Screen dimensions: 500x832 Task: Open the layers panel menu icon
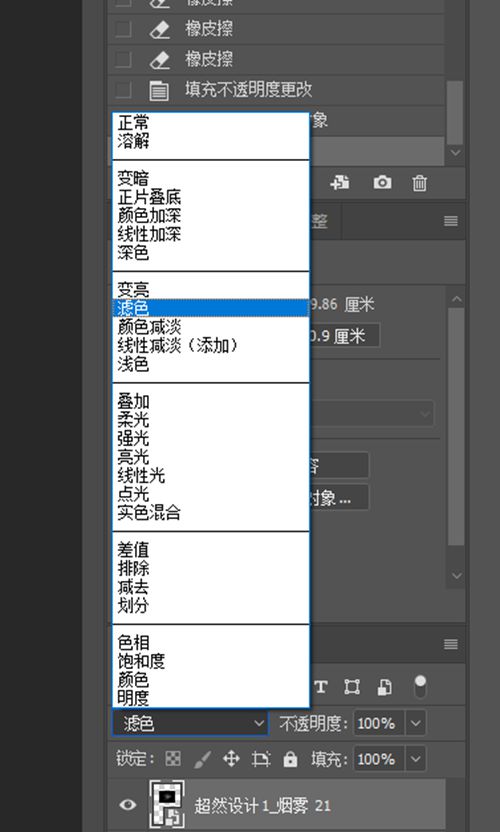(x=451, y=644)
